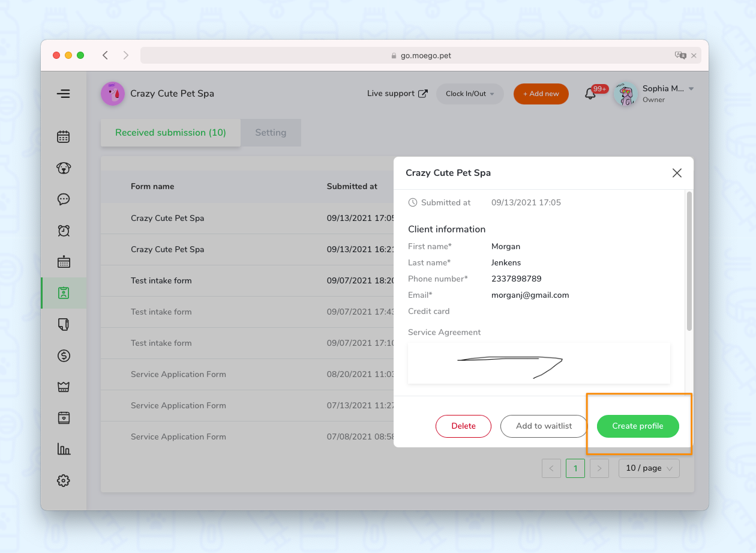The height and width of the screenshot is (553, 756).
Task: Open the Live support external link
Action: coord(397,94)
